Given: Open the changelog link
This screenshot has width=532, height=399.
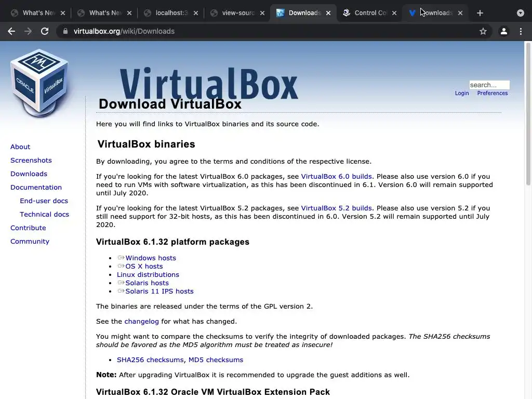Looking at the screenshot, I should [141, 322].
